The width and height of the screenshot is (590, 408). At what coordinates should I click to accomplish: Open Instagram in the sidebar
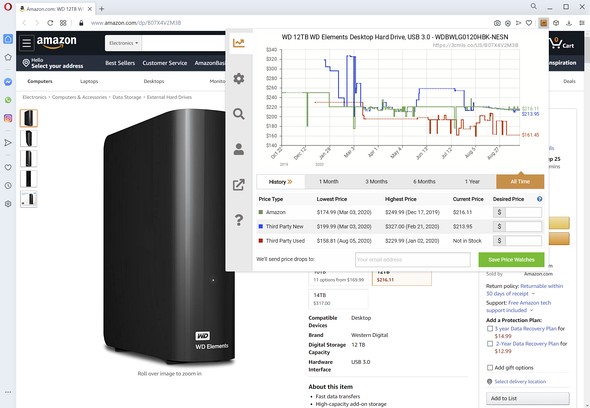pyautogui.click(x=8, y=118)
